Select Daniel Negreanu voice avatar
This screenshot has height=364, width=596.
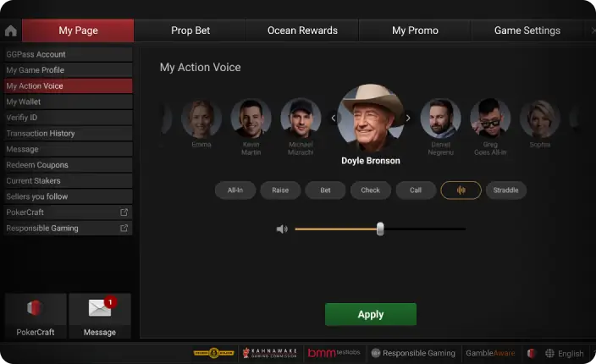440,119
